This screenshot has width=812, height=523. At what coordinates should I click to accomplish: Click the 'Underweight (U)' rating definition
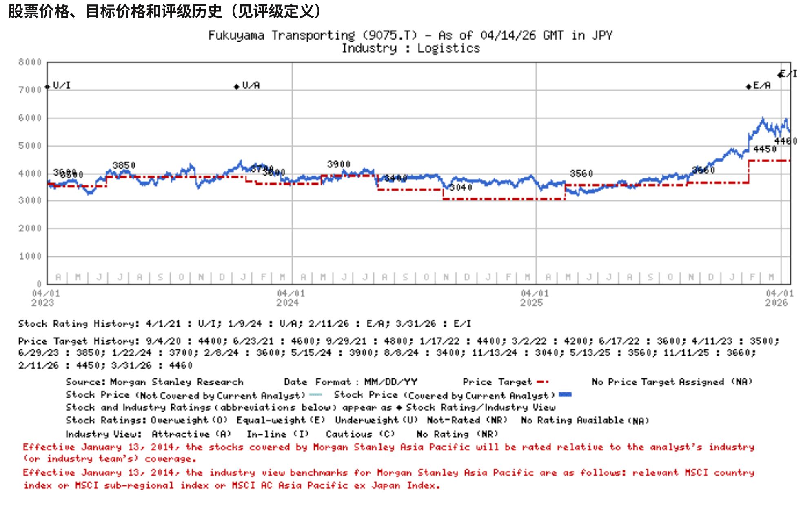pos(377,420)
